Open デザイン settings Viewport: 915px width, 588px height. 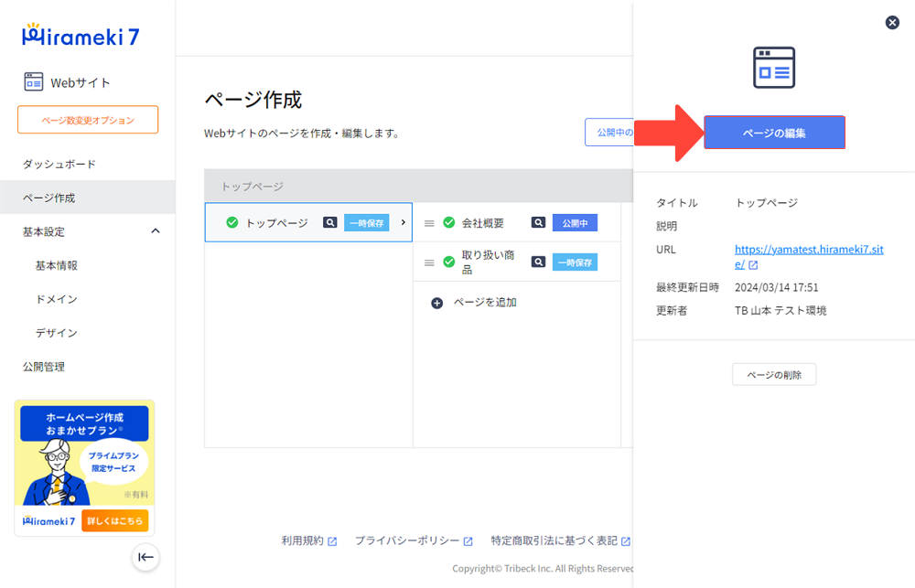point(57,333)
